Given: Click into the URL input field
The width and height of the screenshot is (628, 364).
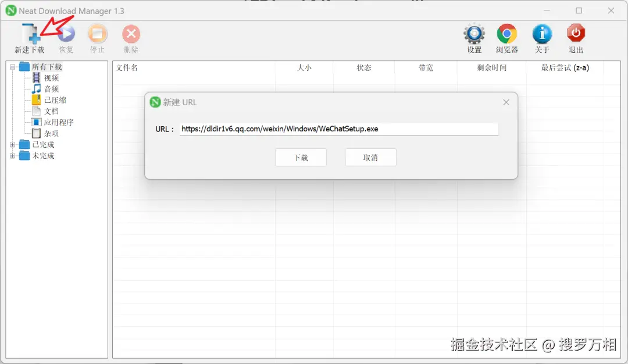Looking at the screenshot, I should tap(339, 129).
